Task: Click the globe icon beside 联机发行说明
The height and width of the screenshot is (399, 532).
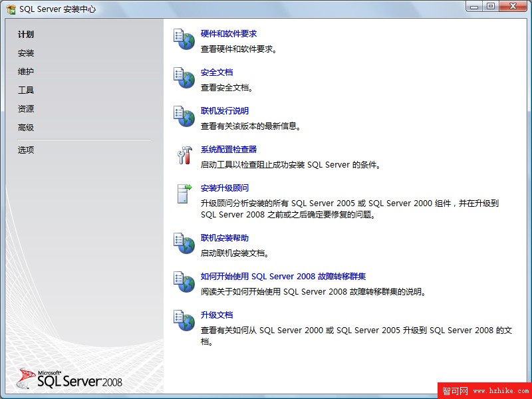Action: click(x=184, y=116)
